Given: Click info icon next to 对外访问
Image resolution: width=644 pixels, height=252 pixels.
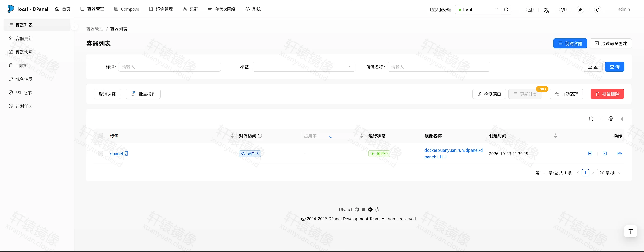Looking at the screenshot, I should click(x=260, y=136).
